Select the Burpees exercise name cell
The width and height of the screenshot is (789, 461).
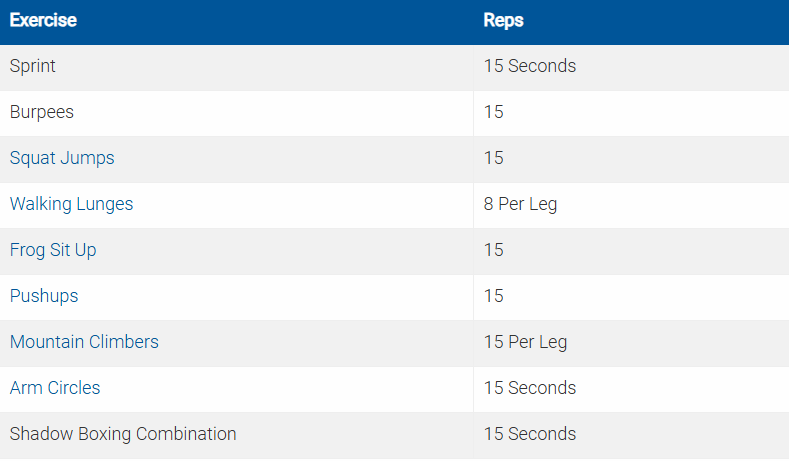(42, 112)
